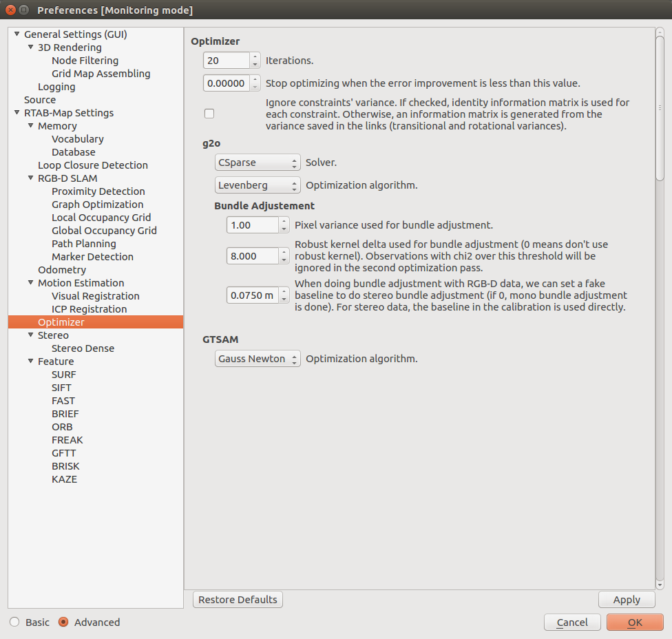Open the Logging settings page
This screenshot has height=639, width=672.
click(56, 87)
